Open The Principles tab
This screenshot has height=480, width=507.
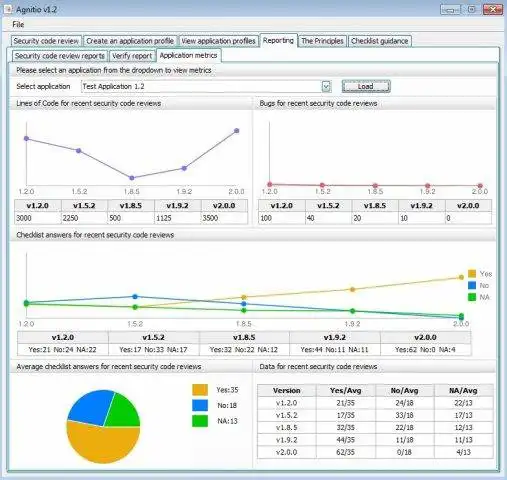pyautogui.click(x=322, y=41)
